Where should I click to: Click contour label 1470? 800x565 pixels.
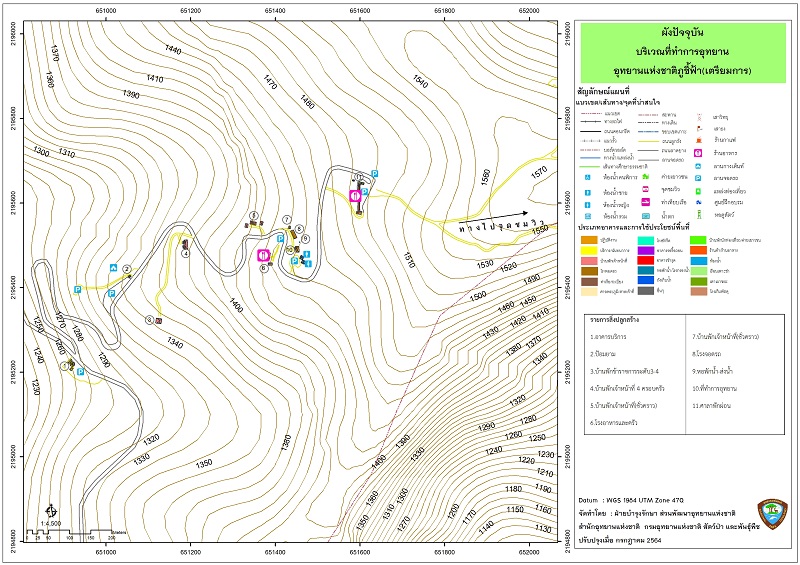[270, 82]
